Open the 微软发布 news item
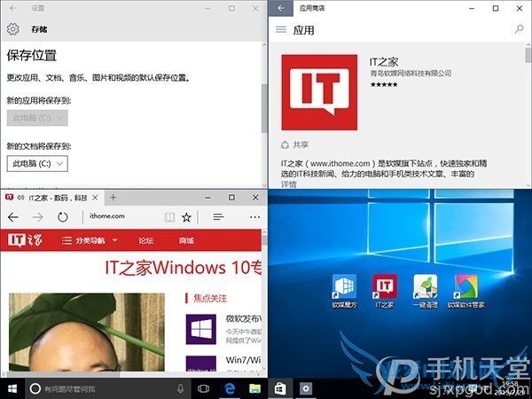The width and height of the screenshot is (532, 399). point(244,319)
